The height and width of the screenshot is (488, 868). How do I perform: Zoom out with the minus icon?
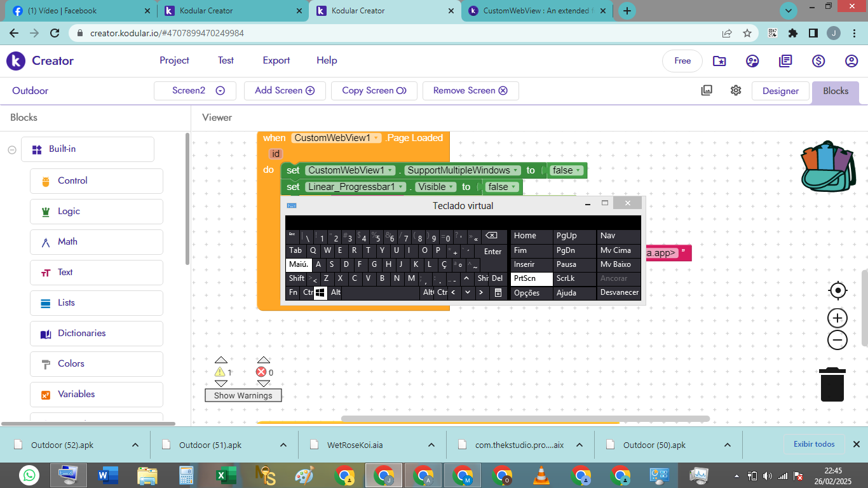coord(837,341)
